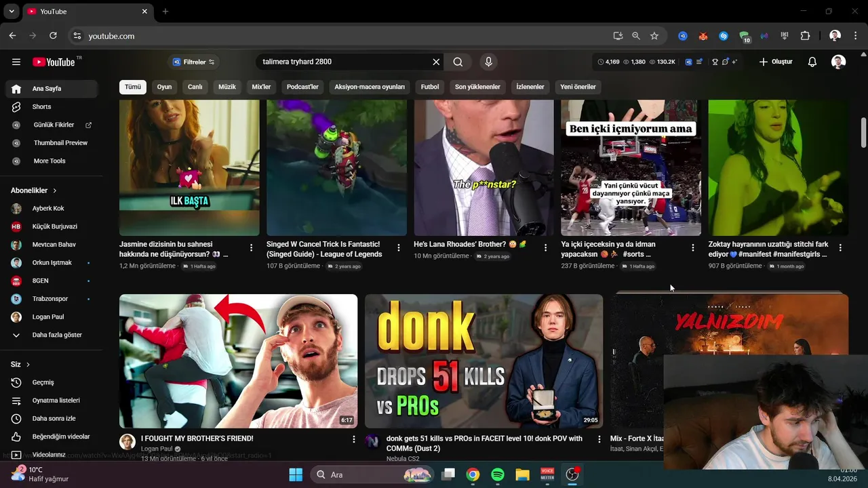The height and width of the screenshot is (488, 868).
Task: Open Shorts from the sidebar
Action: click(52, 107)
